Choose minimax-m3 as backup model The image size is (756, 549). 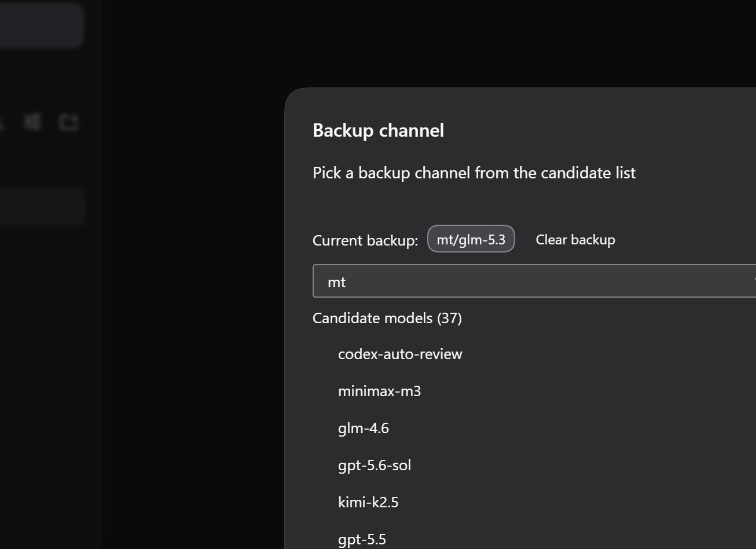point(379,391)
